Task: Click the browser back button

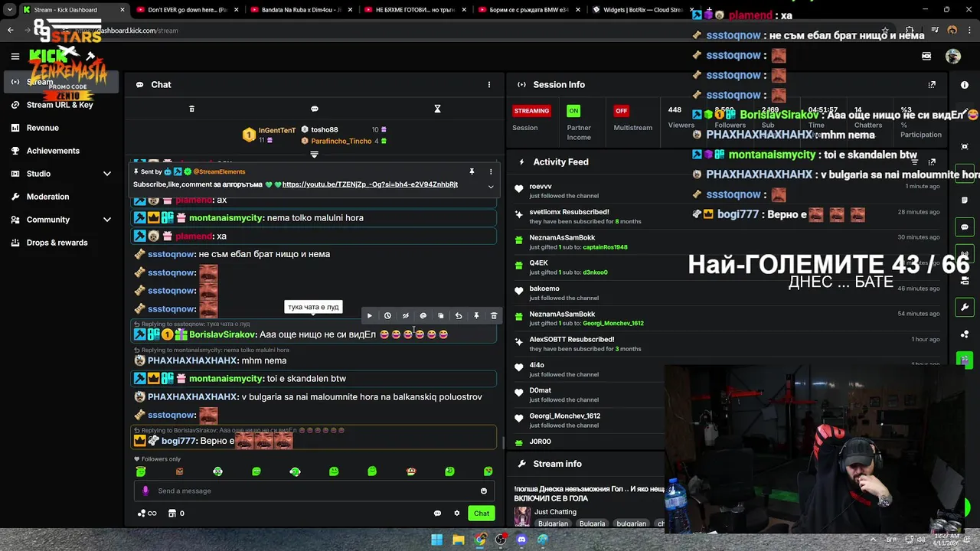Action: [11, 31]
